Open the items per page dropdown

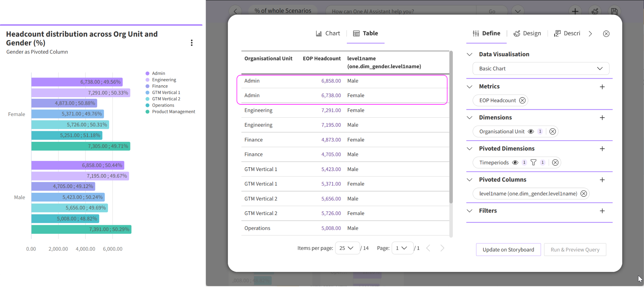(x=347, y=248)
